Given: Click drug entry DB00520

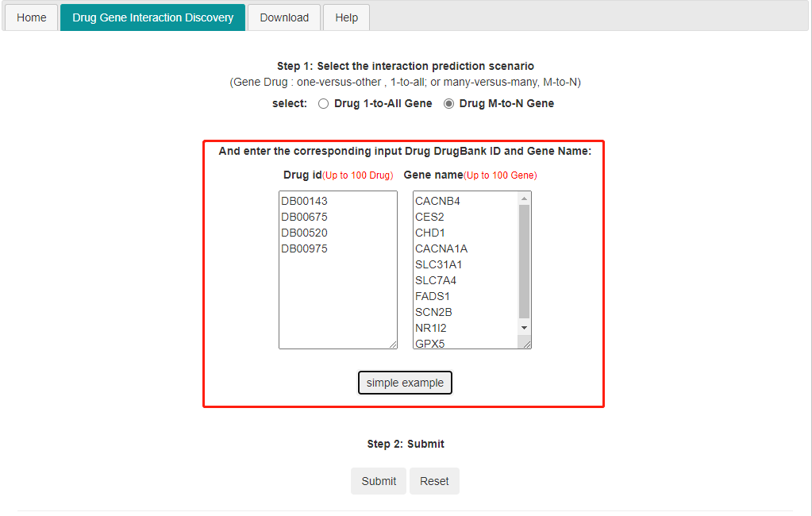Looking at the screenshot, I should 305,233.
